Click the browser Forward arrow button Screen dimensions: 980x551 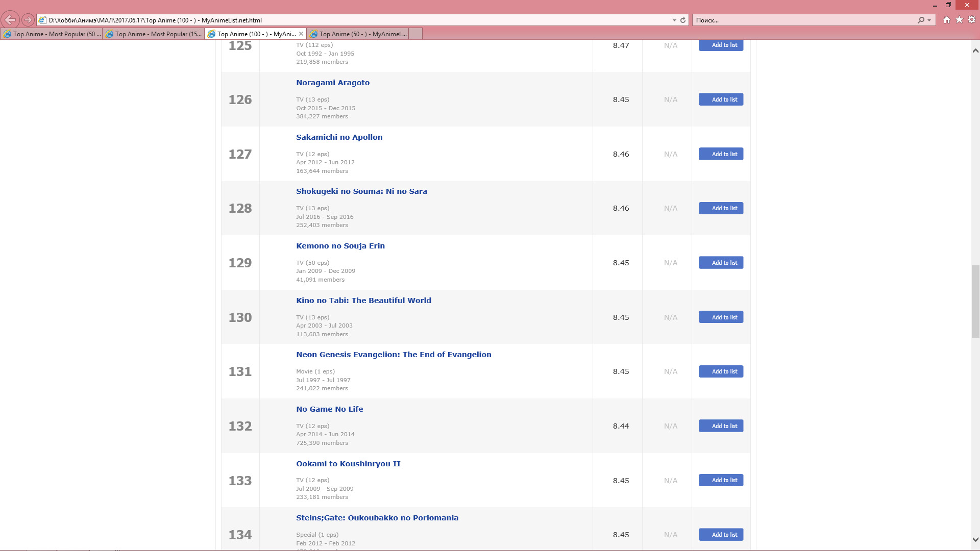pyautogui.click(x=28, y=20)
